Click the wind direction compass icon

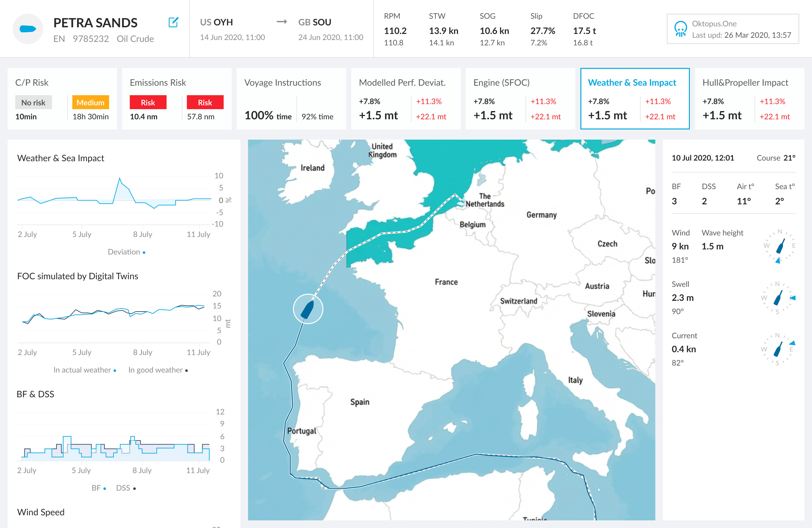tap(780, 246)
